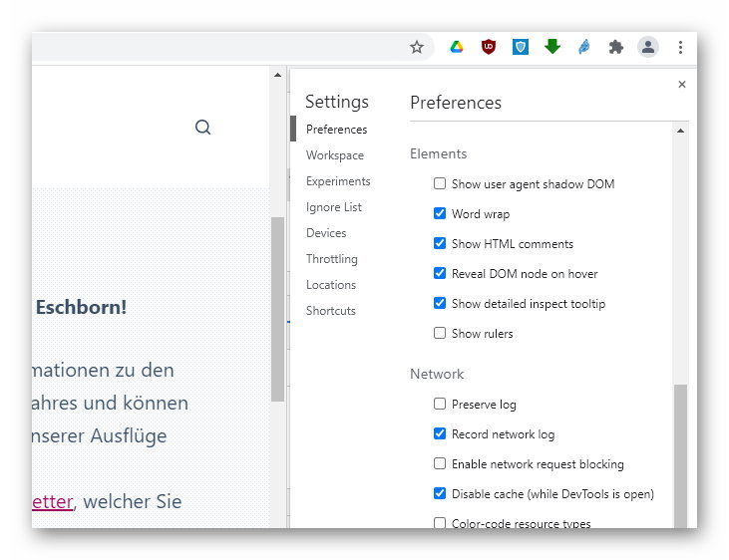Open the Google Drive extension
This screenshot has height=560, width=729.
coord(457,47)
